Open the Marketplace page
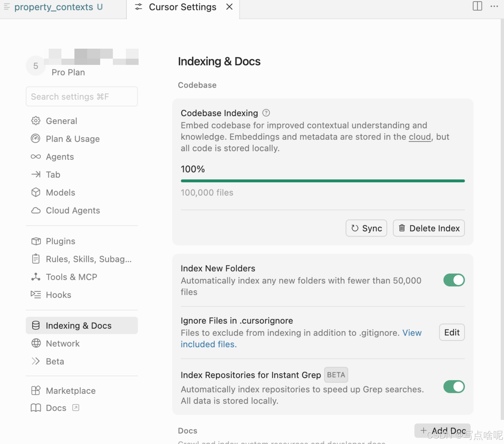Screen dimensions: 504x444 70,391
